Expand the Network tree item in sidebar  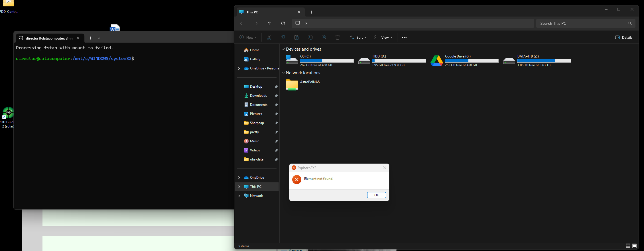pos(239,196)
